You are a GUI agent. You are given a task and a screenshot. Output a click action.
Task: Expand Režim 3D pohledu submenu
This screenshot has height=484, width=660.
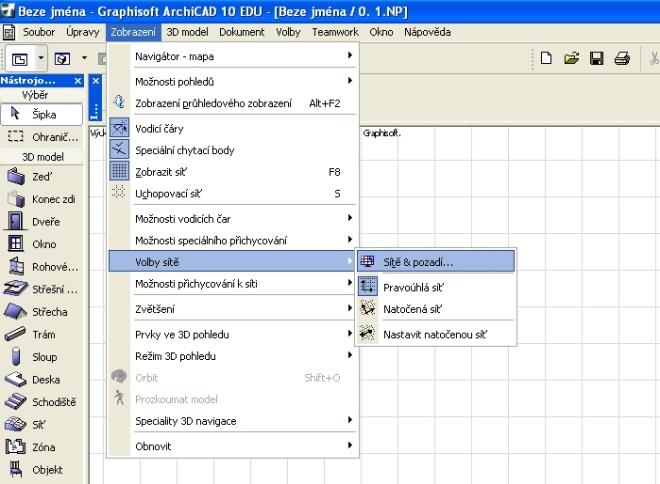(x=233, y=356)
